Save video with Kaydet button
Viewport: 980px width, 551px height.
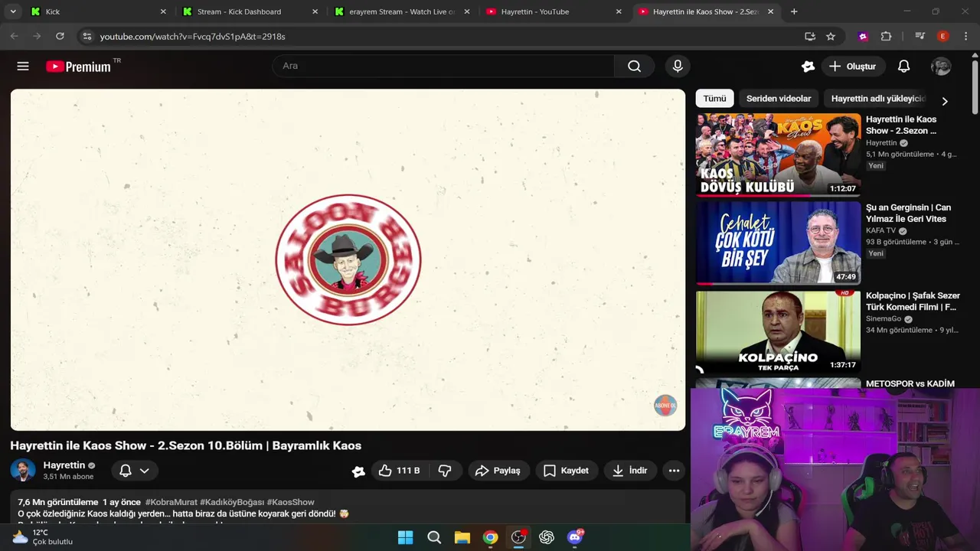tap(567, 471)
